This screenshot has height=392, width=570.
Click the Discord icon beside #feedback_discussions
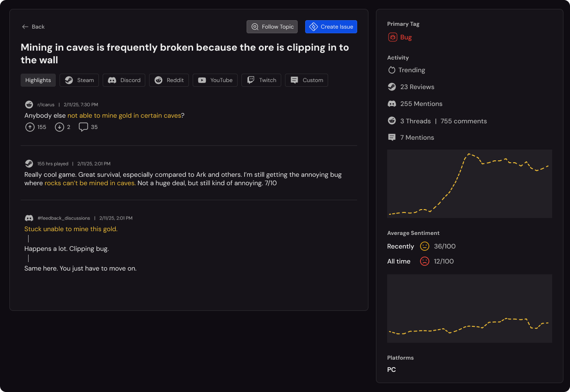29,218
